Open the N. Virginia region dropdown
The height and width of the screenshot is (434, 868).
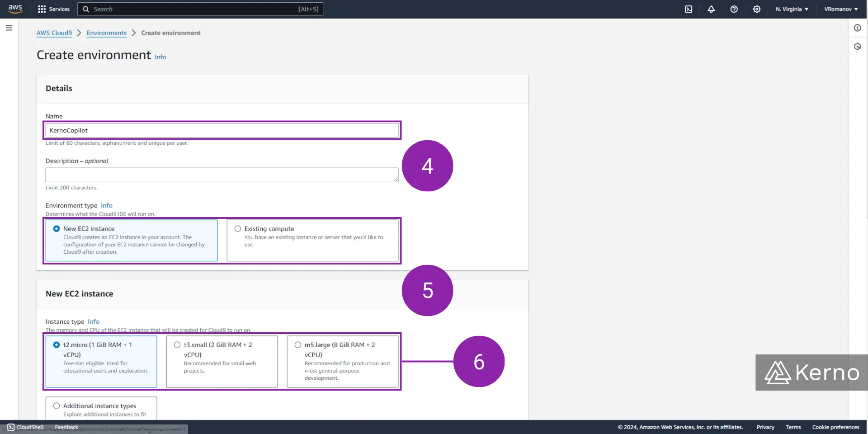[792, 9]
